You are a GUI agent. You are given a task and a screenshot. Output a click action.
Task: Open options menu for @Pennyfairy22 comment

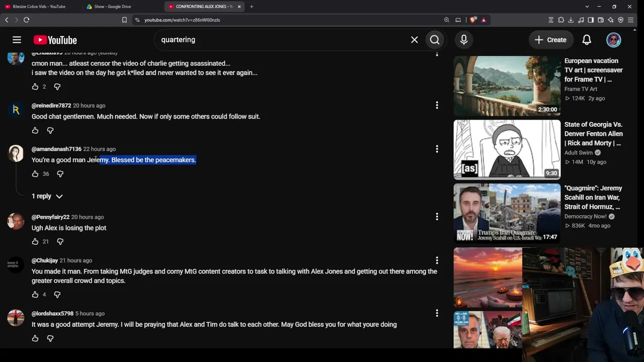point(437,217)
